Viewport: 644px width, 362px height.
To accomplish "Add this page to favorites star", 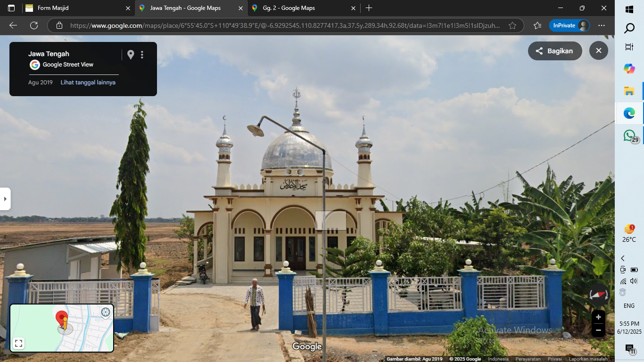I will (512, 25).
